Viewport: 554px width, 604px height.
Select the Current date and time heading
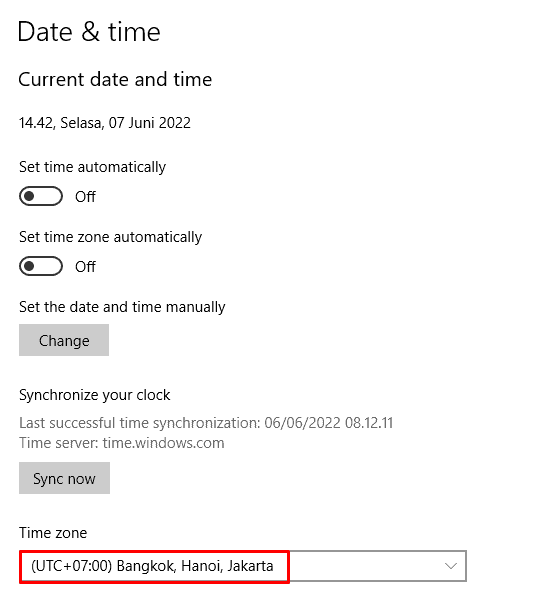[115, 80]
